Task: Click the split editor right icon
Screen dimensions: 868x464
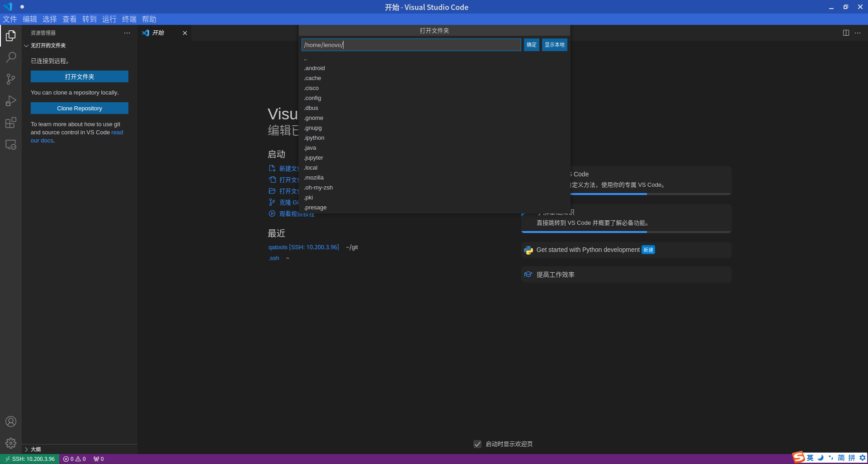Action: (846, 33)
